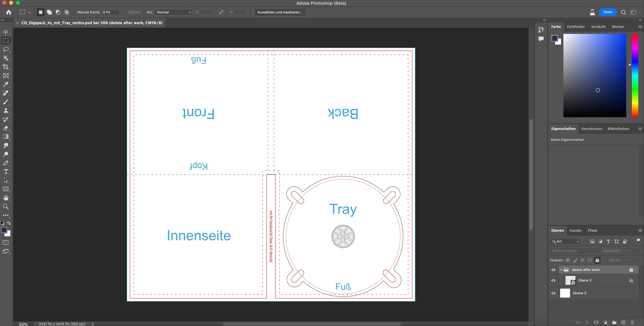Image resolution: width=644 pixels, height=326 pixels.
Task: Click the Home icon in options bar
Action: tap(9, 12)
